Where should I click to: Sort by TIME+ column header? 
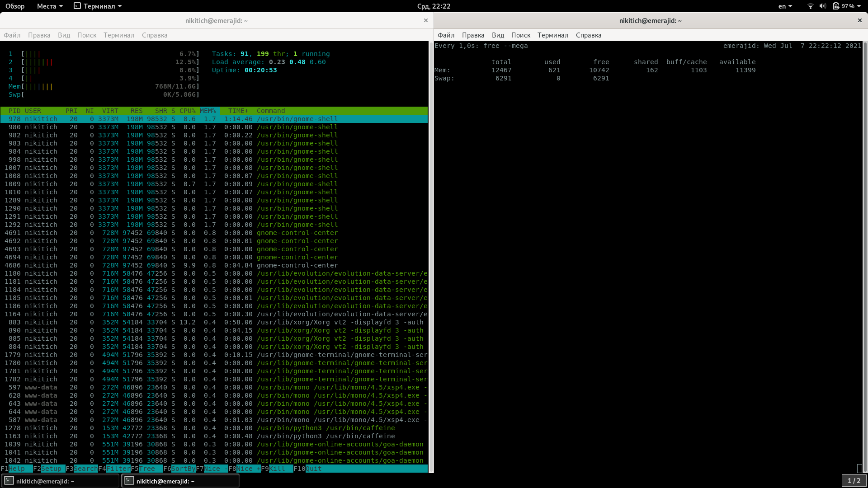pos(238,111)
